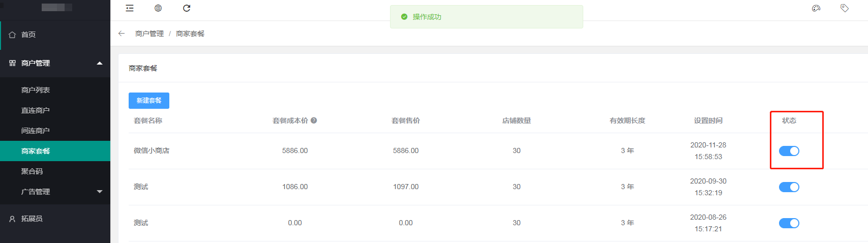Click the grid icon beside 商户管理

(x=12, y=63)
